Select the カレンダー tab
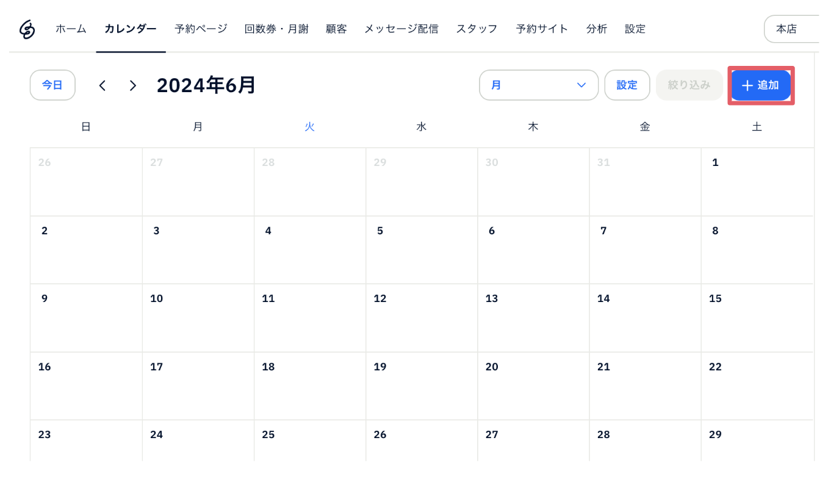Image resolution: width=831 pixels, height=504 pixels. (x=131, y=29)
